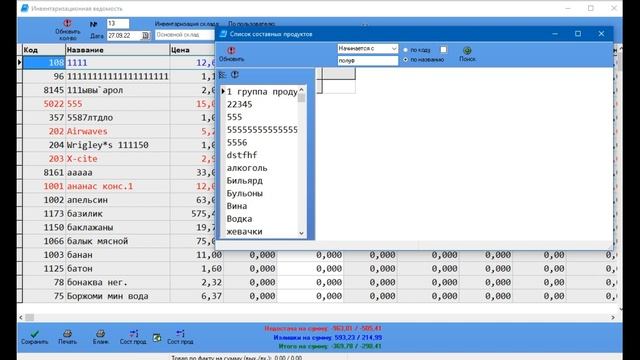Click horizontal scrollbar left arrow in inventory table
This screenshot has width=640, height=360.
click(x=21, y=317)
